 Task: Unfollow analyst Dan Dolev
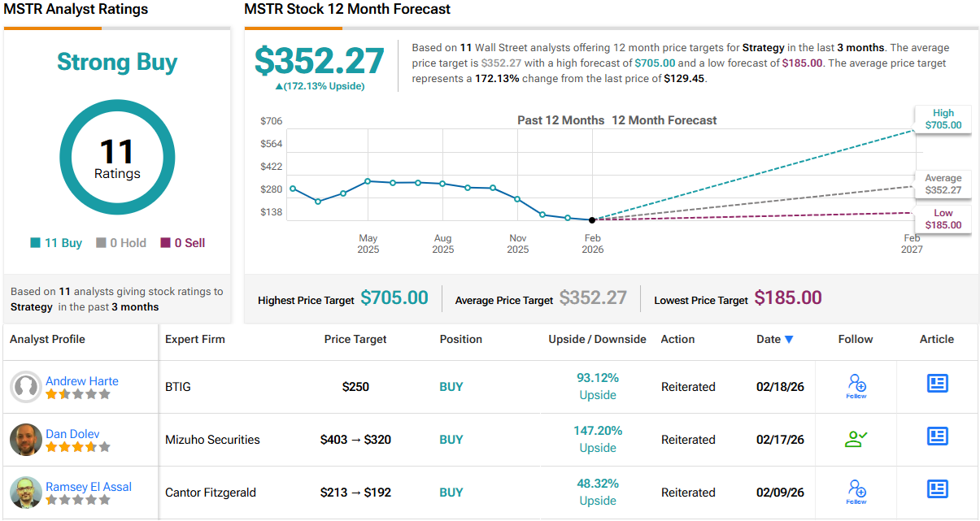856,439
